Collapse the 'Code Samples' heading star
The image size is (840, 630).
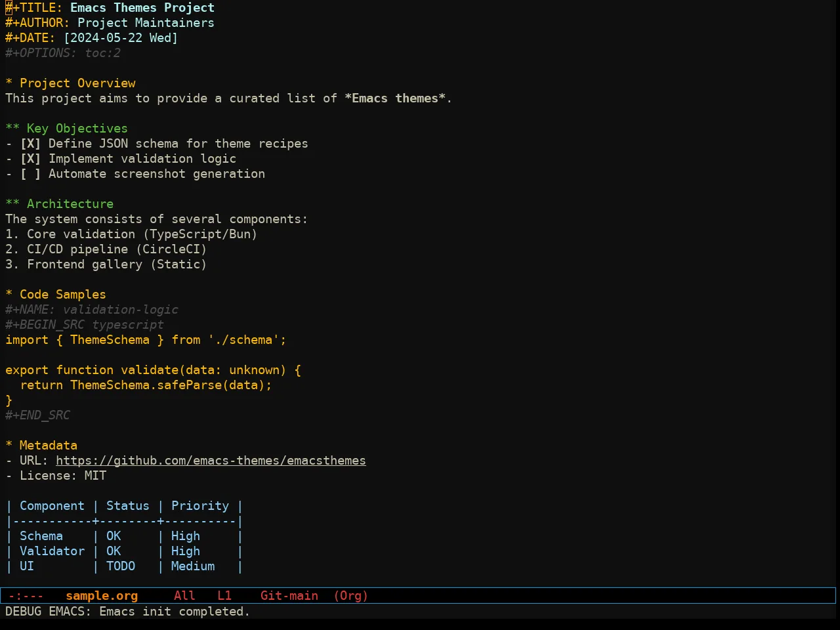click(x=9, y=295)
